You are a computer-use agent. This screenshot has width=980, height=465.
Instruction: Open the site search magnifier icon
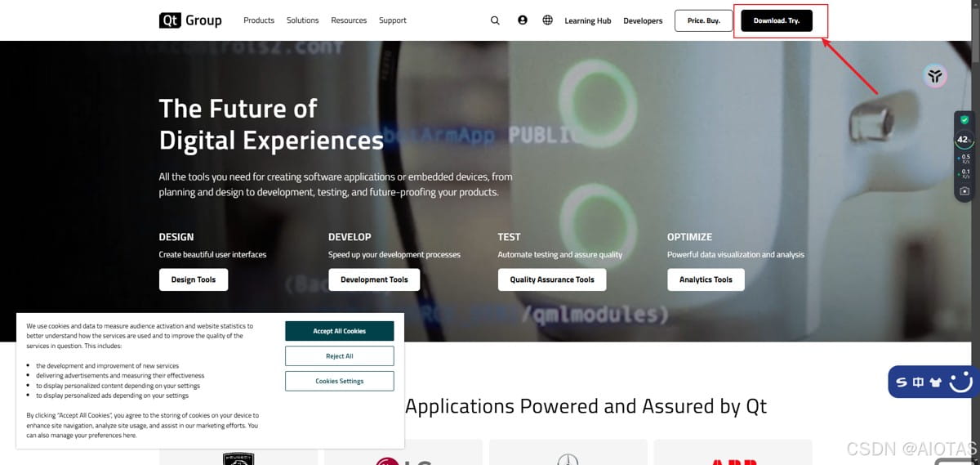click(495, 20)
